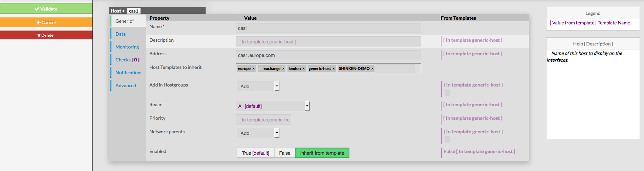Set Enabled to False
Screen dimensions: 644x171
pos(284,153)
